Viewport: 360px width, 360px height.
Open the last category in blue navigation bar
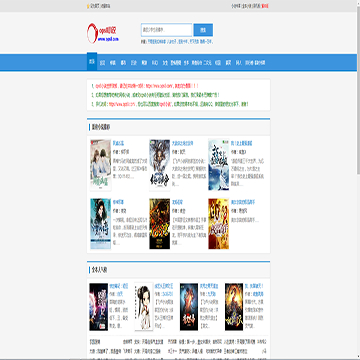260,63
